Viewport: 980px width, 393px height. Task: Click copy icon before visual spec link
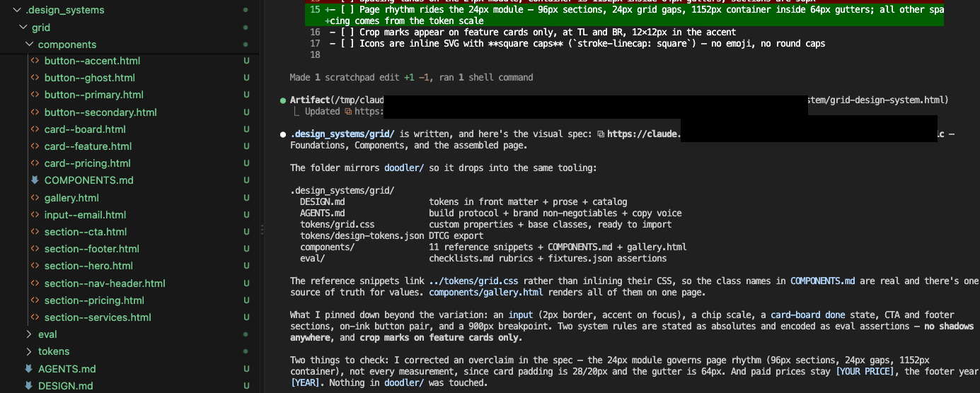tap(601, 134)
